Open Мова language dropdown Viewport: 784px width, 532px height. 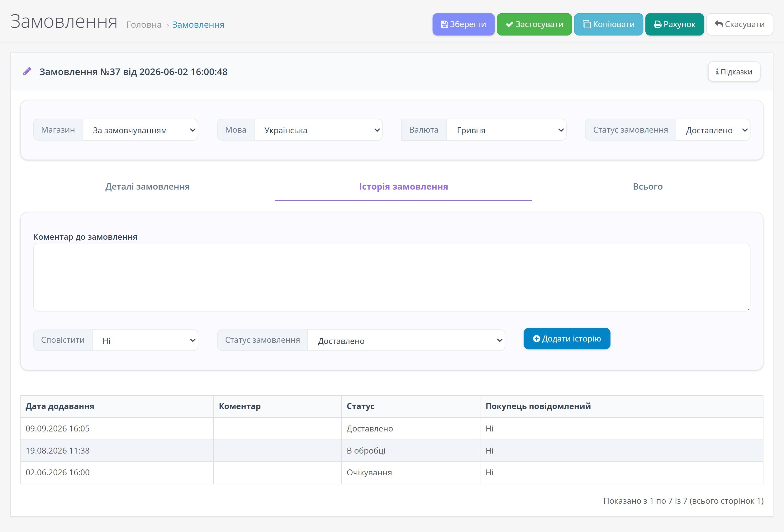point(318,130)
